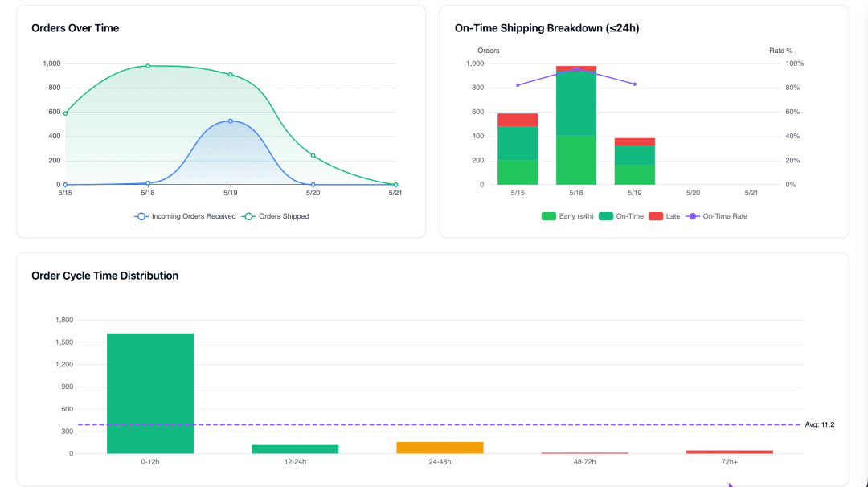868x487 pixels.
Task: Click 1,800 y-axis label
Action: (x=64, y=320)
